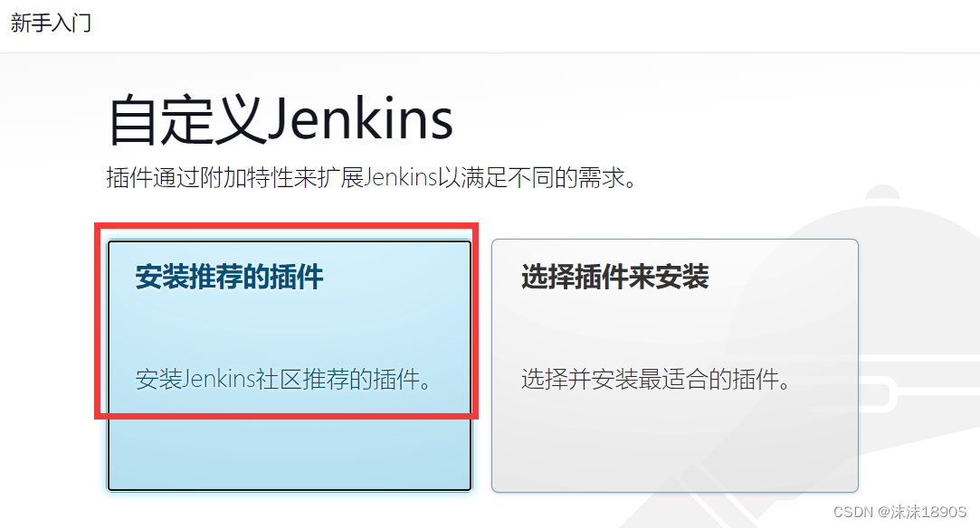Choose the 选择插件来安装 card
980x528 pixels.
point(674,366)
